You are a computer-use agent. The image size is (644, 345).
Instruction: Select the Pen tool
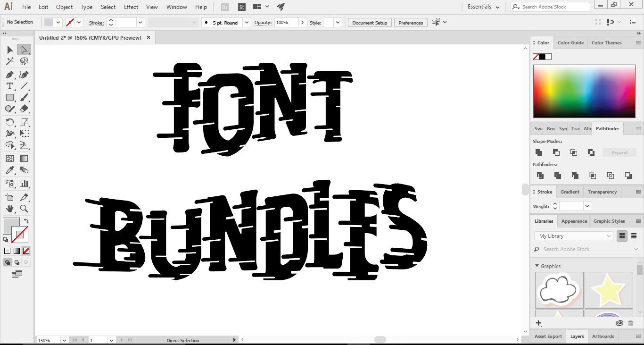point(10,75)
